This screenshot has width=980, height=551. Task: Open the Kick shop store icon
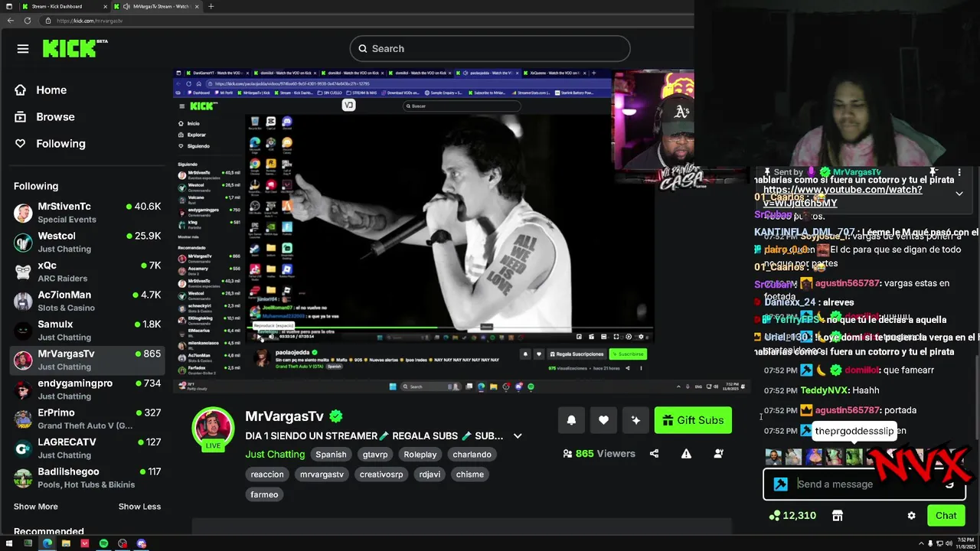[838, 516]
